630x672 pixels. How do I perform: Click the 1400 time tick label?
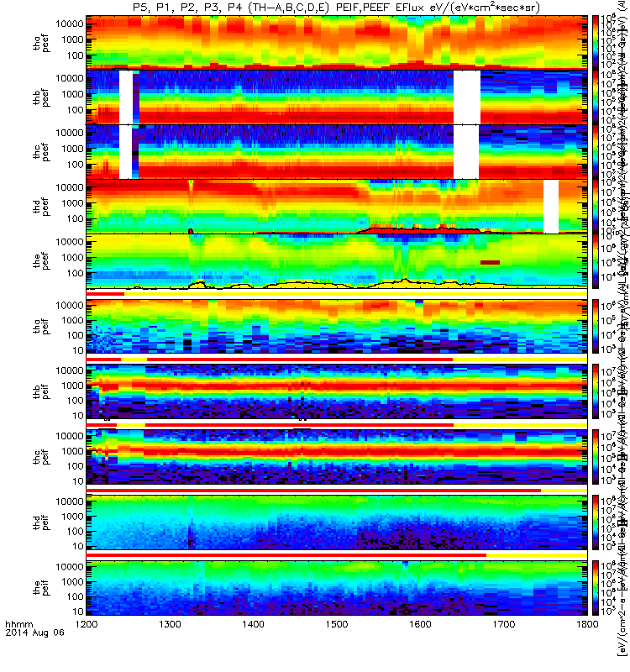254,624
